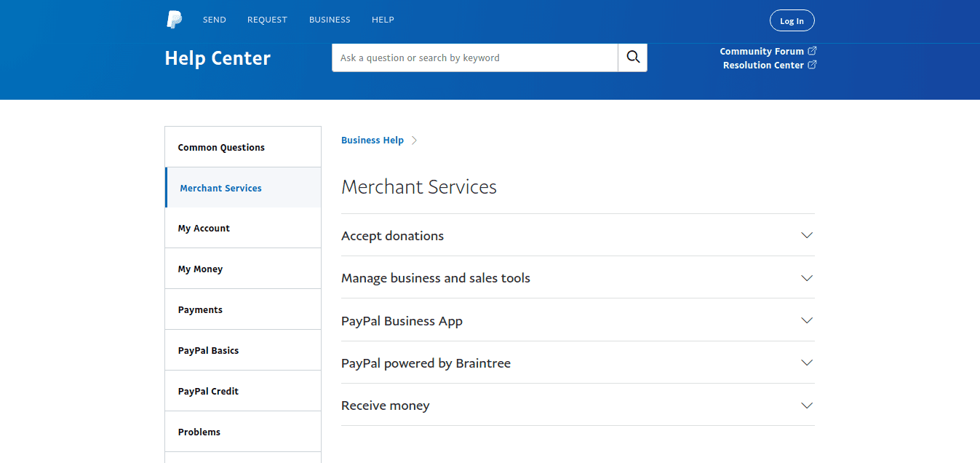Select My Money in the sidebar
980x463 pixels.
200,269
